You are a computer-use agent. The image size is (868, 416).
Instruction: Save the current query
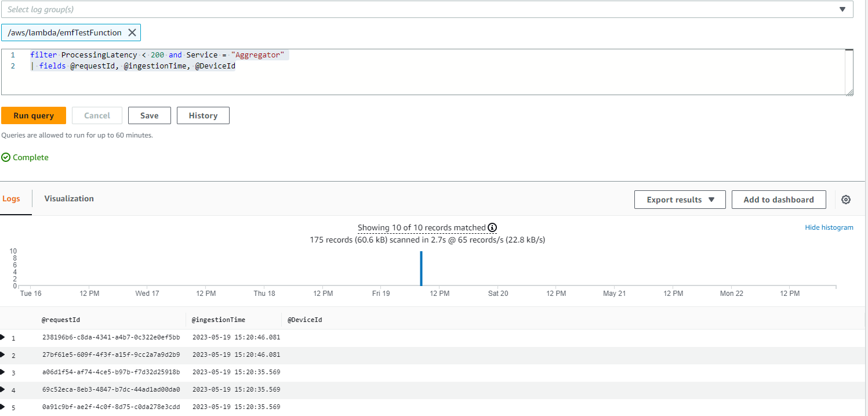pos(149,115)
